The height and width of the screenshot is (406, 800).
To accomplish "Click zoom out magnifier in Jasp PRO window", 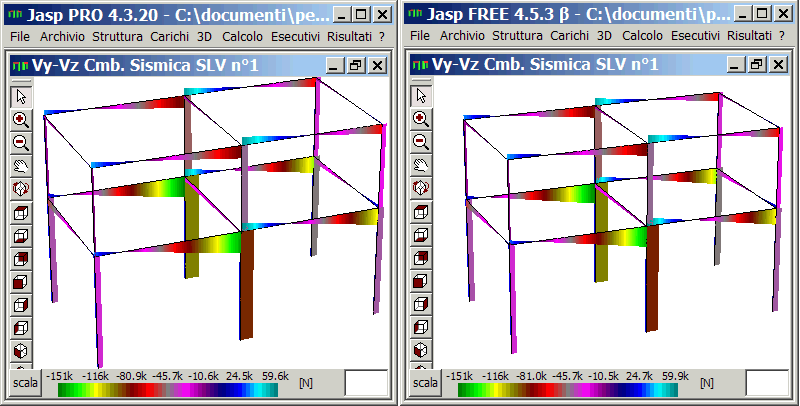I will coord(21,143).
